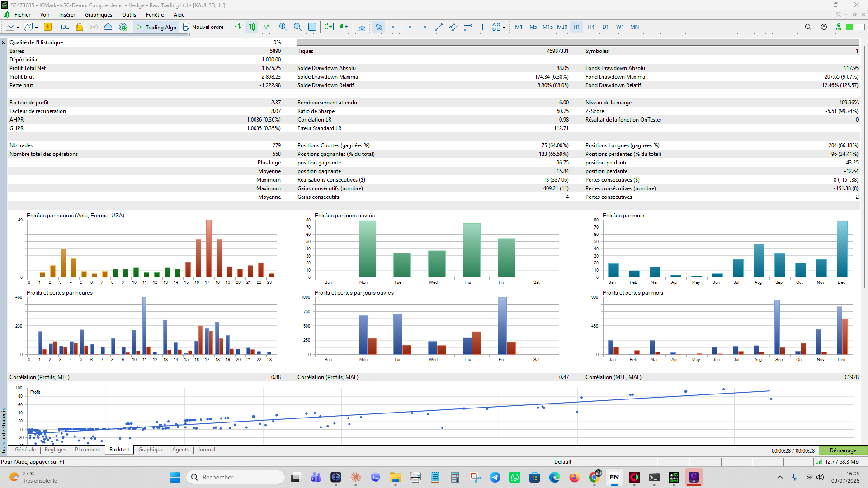Image resolution: width=868 pixels, height=488 pixels.
Task: Click the zoom in magnifier icon
Action: [283, 27]
